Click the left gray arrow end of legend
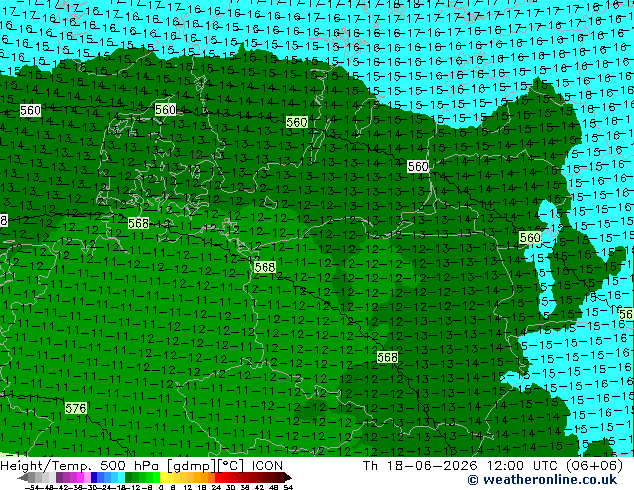 tap(23, 477)
